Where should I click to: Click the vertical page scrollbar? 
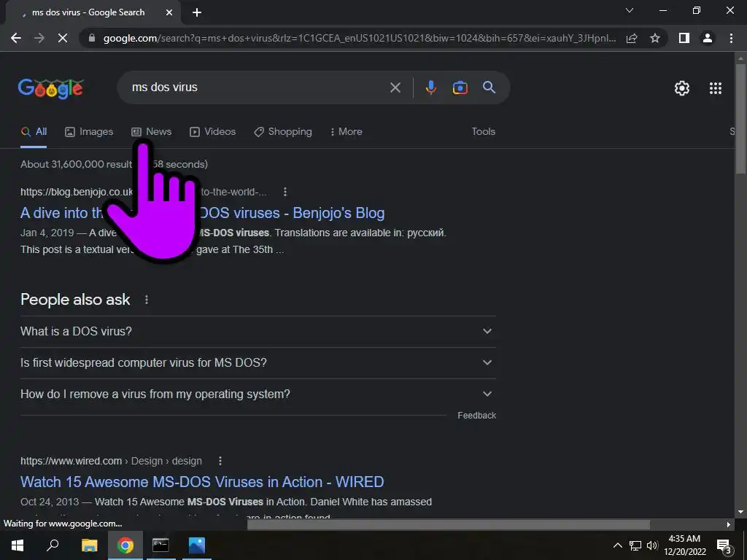pyautogui.click(x=740, y=119)
